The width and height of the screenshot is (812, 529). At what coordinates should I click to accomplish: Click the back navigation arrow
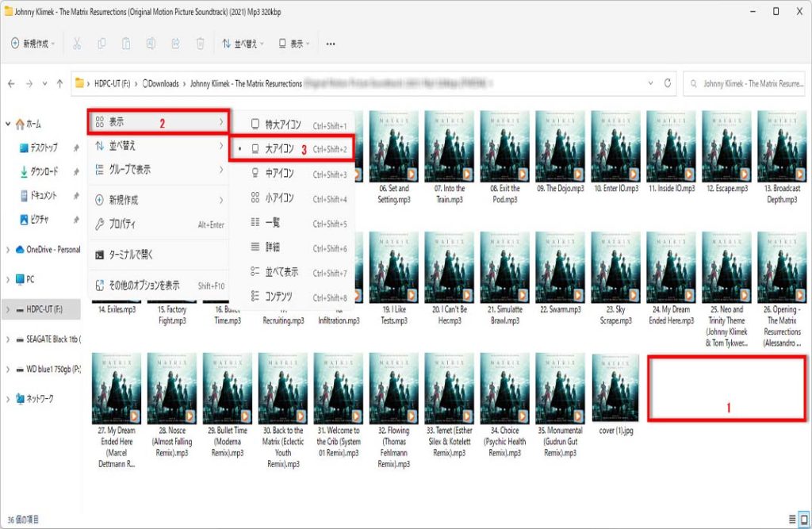pos(12,83)
